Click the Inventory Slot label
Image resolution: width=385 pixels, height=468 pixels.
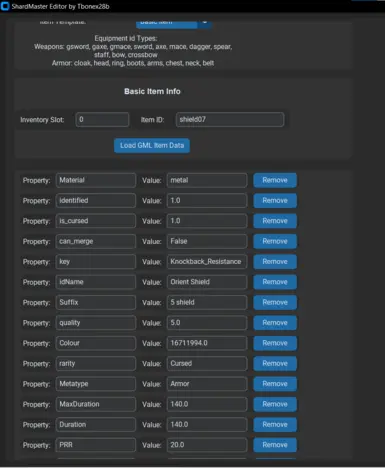(42, 120)
